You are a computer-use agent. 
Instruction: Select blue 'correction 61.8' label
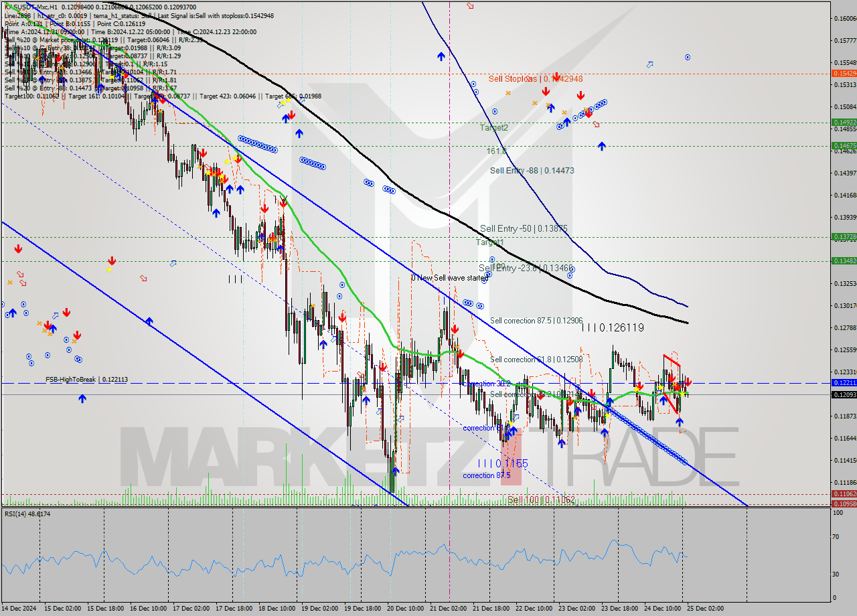point(486,428)
